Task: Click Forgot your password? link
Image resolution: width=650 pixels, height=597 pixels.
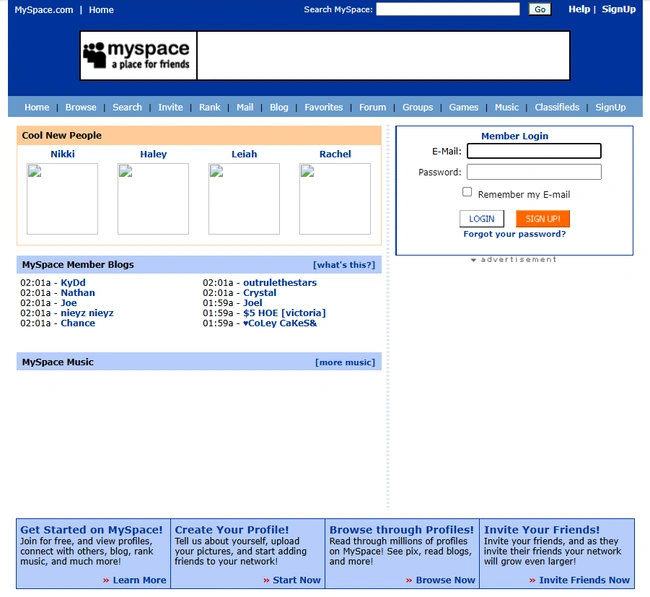Action: tap(514, 234)
